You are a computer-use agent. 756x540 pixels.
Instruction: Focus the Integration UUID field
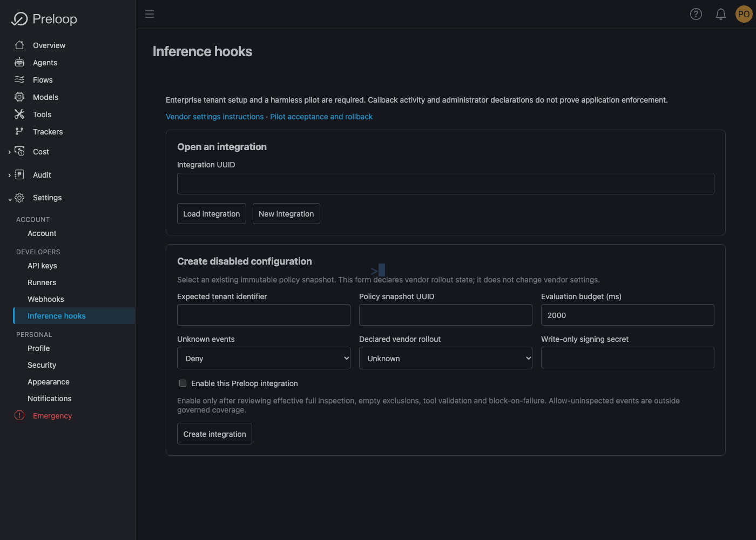446,184
